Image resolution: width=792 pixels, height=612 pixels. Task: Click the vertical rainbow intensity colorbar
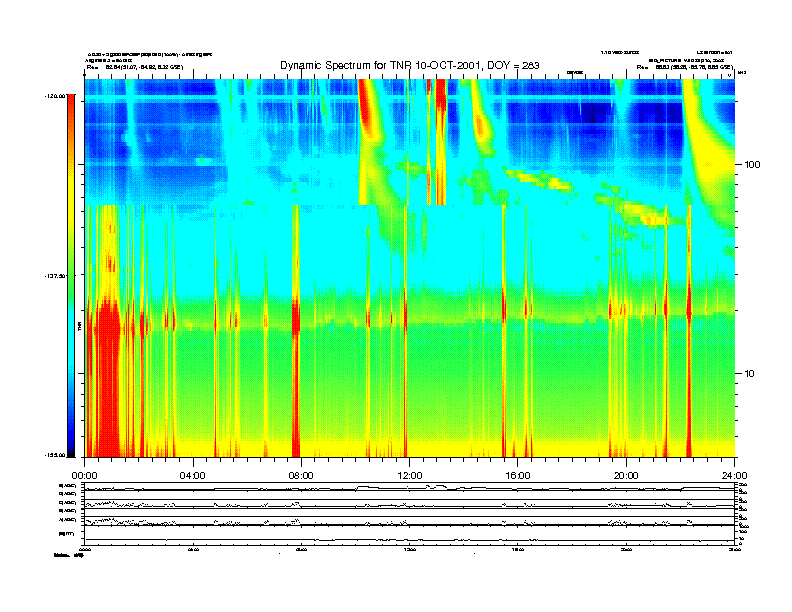71,275
